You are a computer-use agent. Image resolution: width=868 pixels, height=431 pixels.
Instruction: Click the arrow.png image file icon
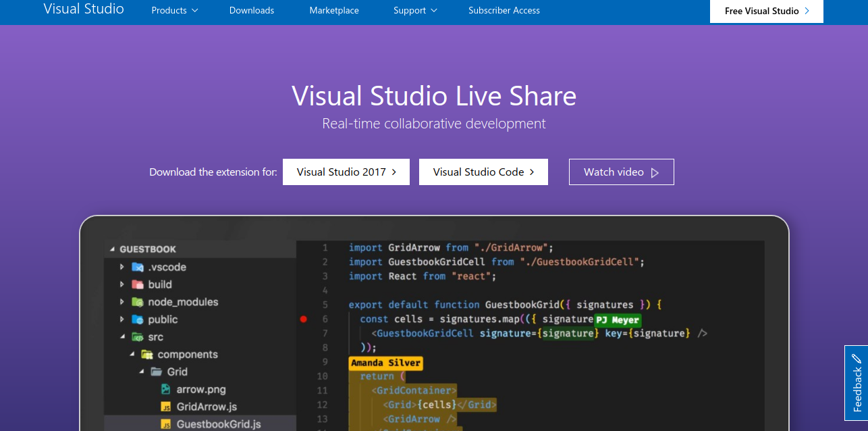(x=165, y=389)
